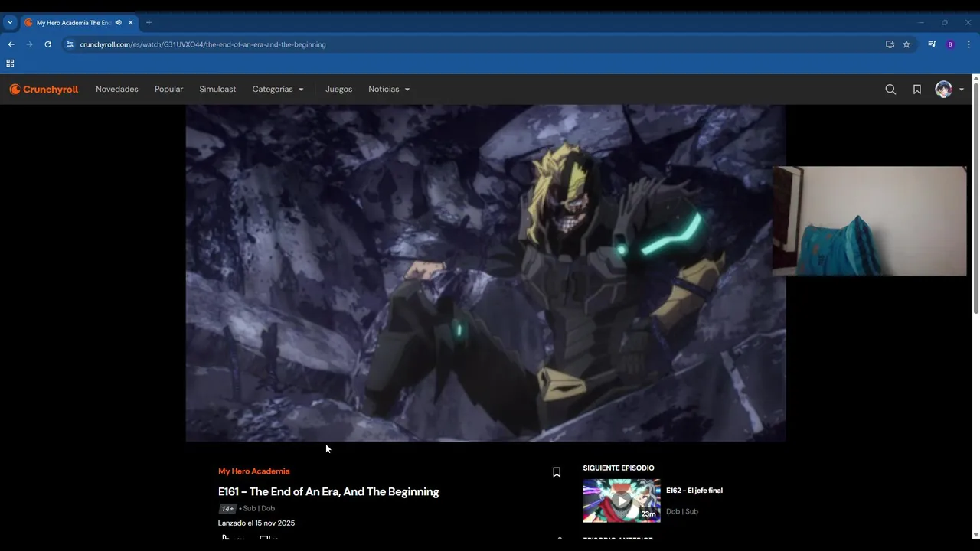Click the 14+ rating badge
Viewport: 980px width, 551px height.
click(227, 509)
